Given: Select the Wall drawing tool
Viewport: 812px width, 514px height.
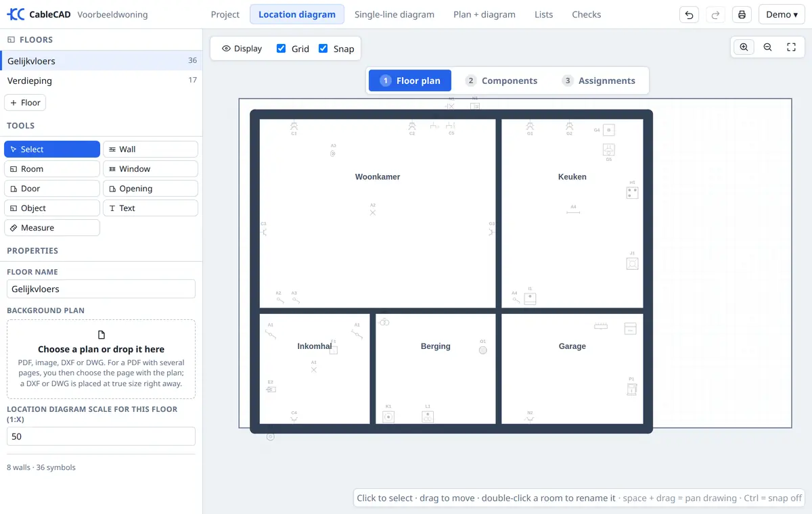Looking at the screenshot, I should pos(150,149).
